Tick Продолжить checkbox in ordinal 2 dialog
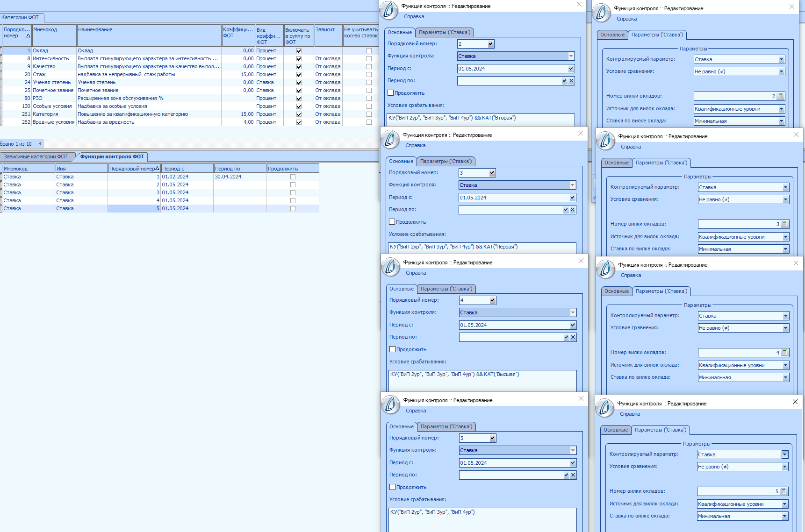This screenshot has height=532, width=805. click(391, 93)
